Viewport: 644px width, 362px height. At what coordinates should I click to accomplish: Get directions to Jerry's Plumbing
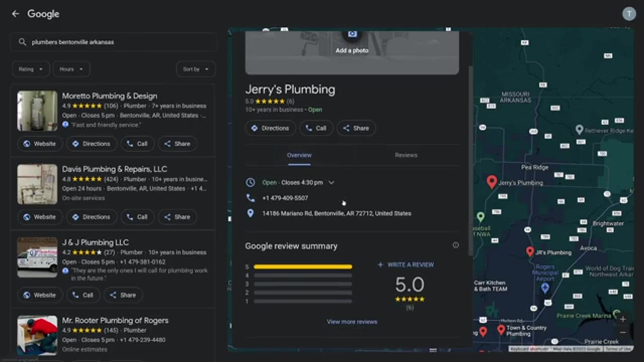(x=270, y=128)
